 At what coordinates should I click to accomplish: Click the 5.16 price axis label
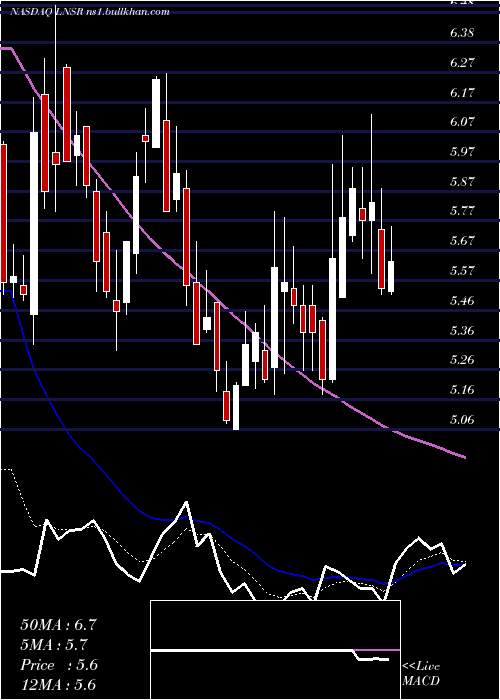pos(462,389)
